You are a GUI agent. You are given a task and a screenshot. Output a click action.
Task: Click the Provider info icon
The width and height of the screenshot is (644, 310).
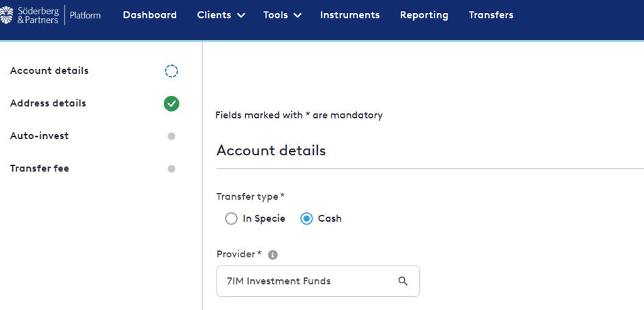click(273, 255)
